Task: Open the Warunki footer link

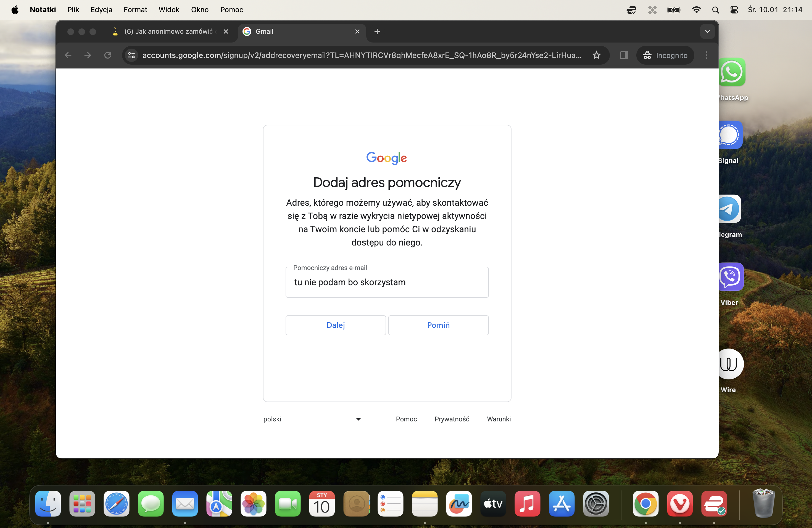Action: [x=499, y=419]
